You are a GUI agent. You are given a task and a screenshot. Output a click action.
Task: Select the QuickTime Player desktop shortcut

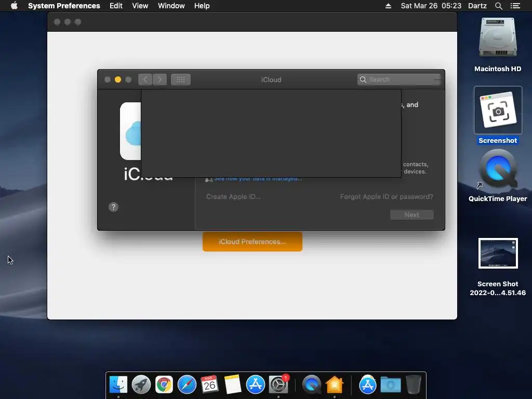(498, 169)
